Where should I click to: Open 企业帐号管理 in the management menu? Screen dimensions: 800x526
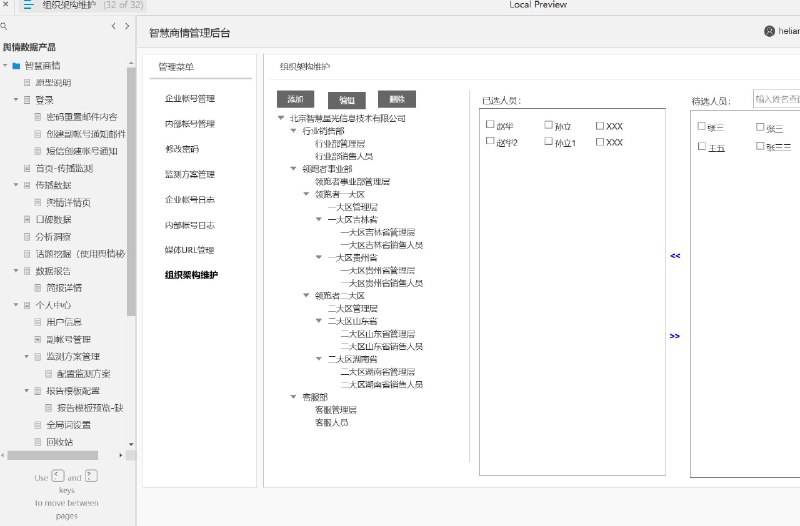tap(190, 98)
